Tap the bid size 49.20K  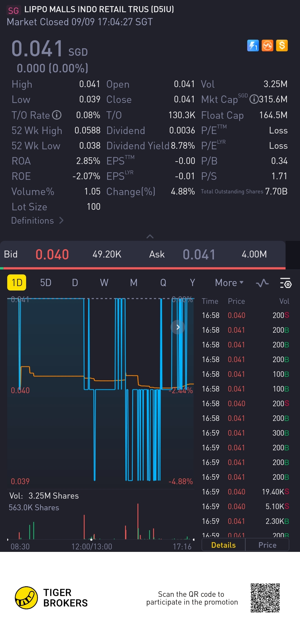pyautogui.click(x=107, y=254)
